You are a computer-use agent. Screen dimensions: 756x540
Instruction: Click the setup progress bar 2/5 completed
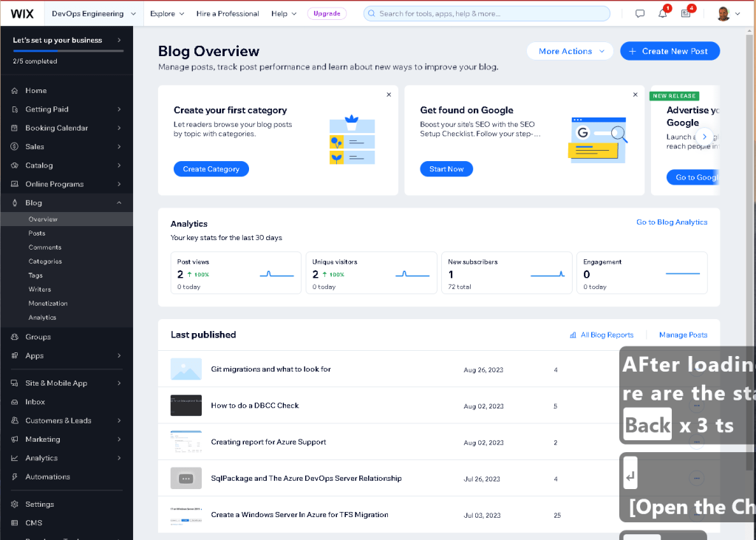tap(68, 51)
